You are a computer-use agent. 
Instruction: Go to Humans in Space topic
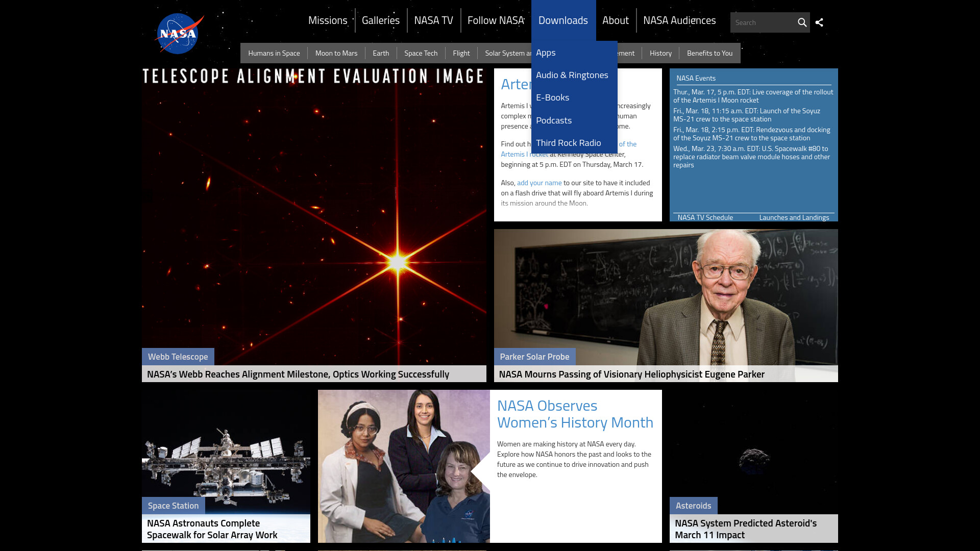[274, 53]
